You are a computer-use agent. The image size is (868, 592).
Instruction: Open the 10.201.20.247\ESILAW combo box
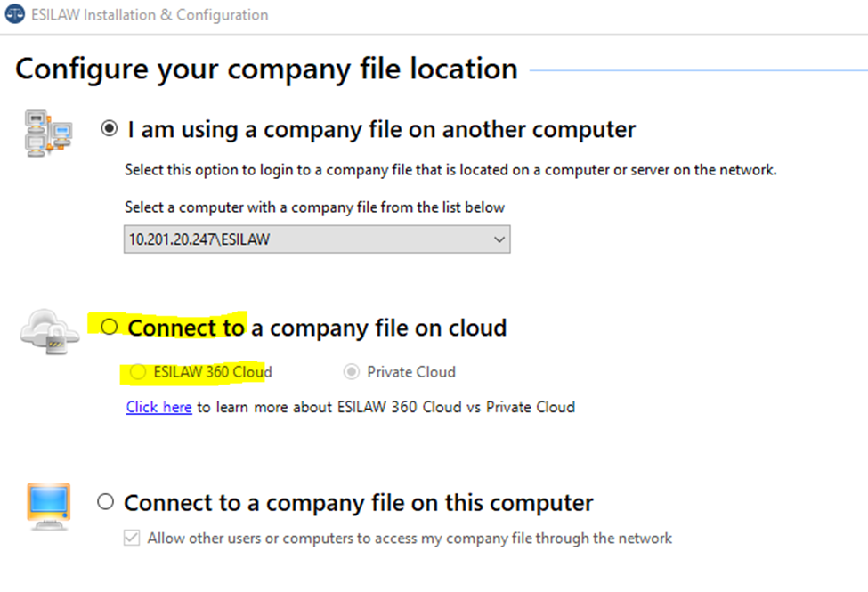pyautogui.click(x=317, y=239)
